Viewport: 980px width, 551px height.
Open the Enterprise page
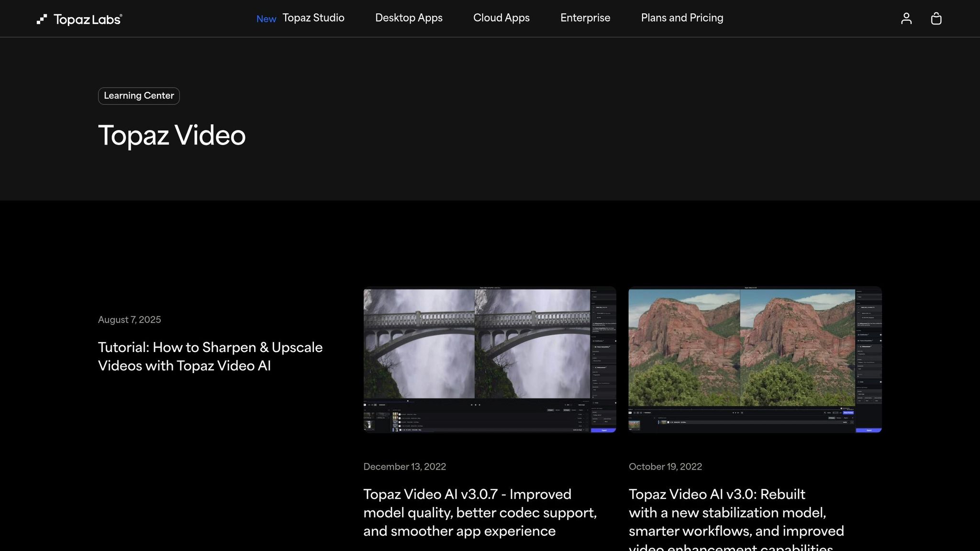click(585, 18)
